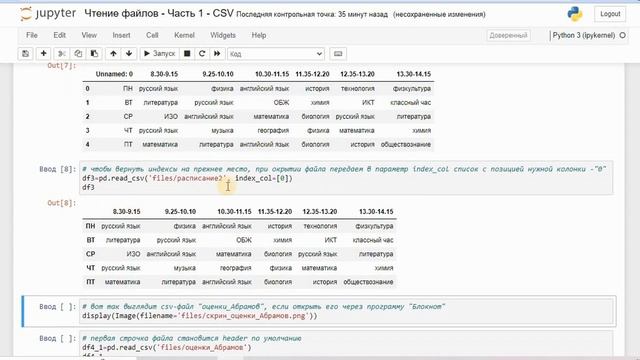Move the selected cell down with the arrow

pos(129,54)
